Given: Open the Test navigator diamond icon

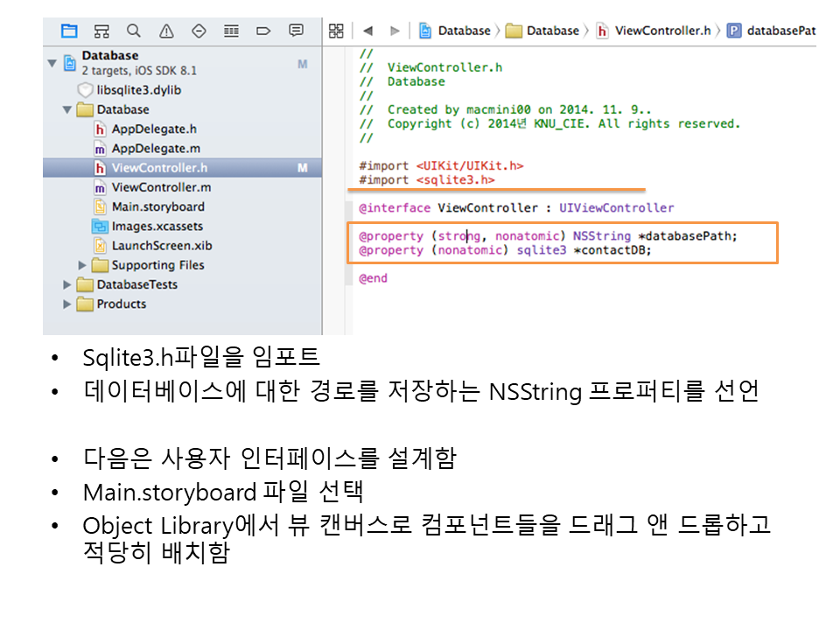Looking at the screenshot, I should [x=199, y=31].
